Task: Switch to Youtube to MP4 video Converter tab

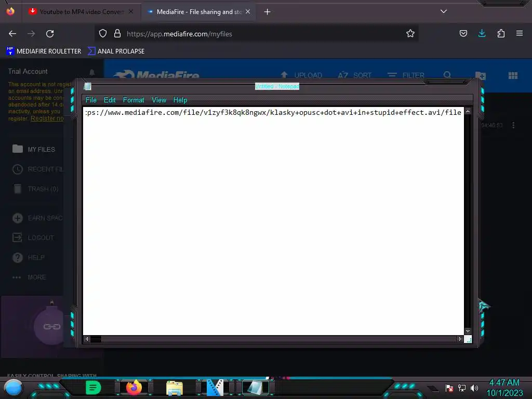Action: [81, 12]
